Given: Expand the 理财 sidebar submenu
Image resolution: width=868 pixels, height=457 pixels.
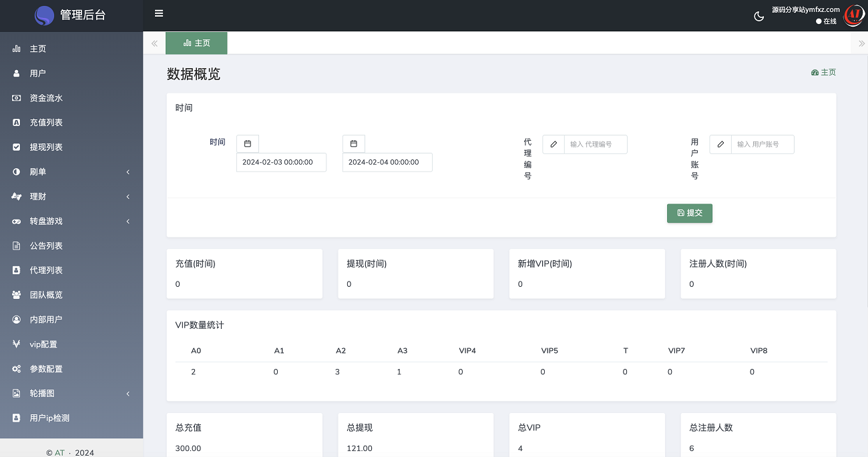Looking at the screenshot, I should tap(71, 196).
